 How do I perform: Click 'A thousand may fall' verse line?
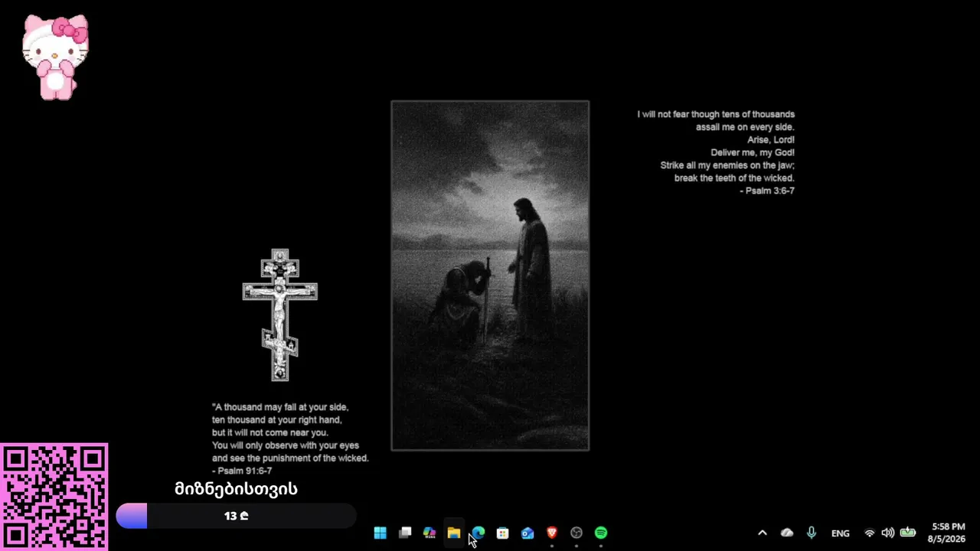tap(280, 407)
